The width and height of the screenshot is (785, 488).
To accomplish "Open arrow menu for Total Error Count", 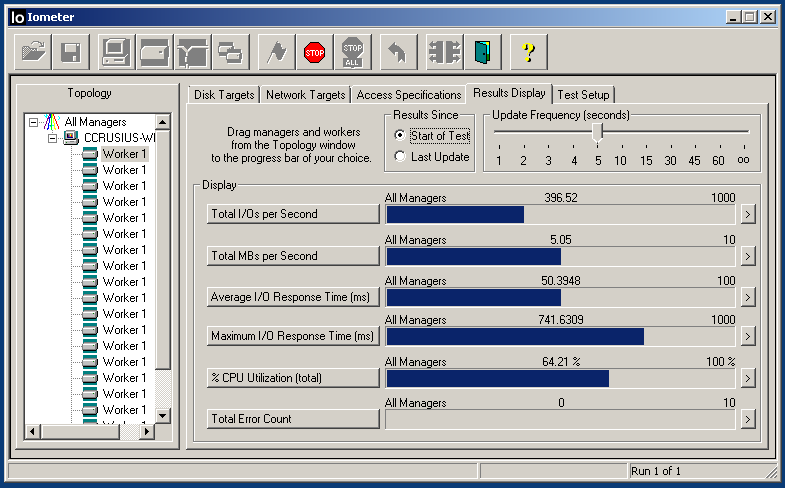I will (x=747, y=419).
